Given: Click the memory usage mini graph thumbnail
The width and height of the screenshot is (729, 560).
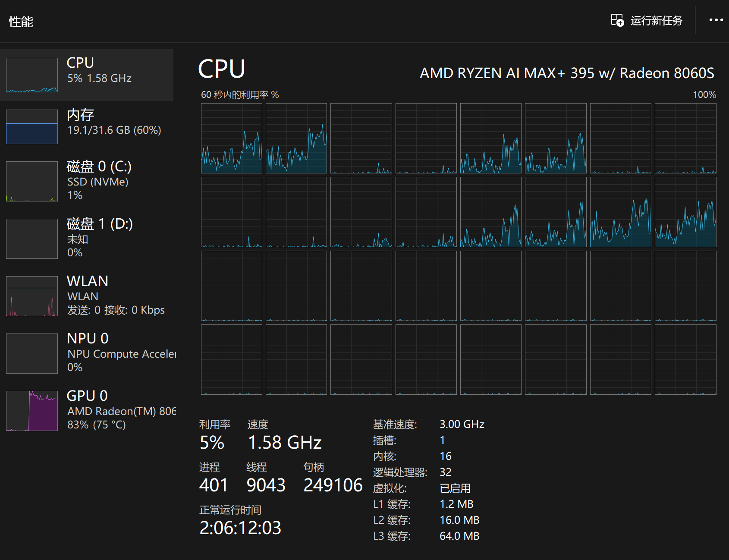Looking at the screenshot, I should (32, 127).
